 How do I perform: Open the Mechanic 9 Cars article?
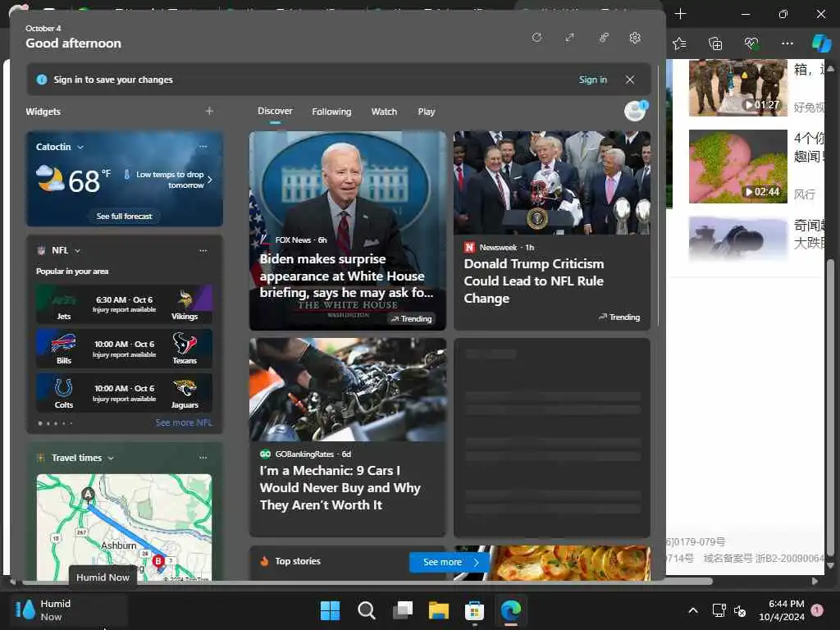pos(348,437)
